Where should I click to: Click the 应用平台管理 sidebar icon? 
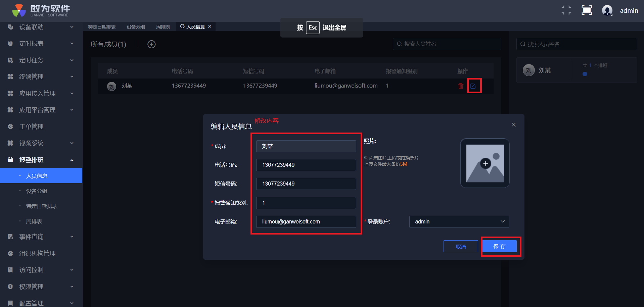10,110
